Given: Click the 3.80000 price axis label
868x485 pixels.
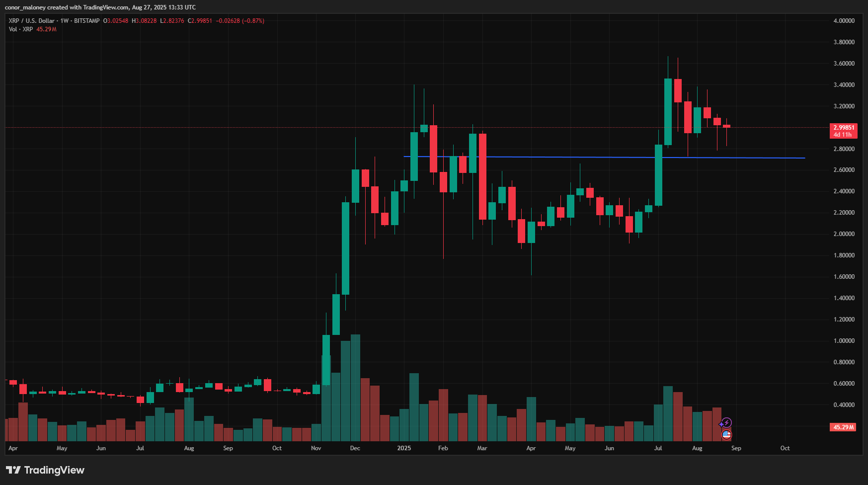Looking at the screenshot, I should pyautogui.click(x=844, y=42).
